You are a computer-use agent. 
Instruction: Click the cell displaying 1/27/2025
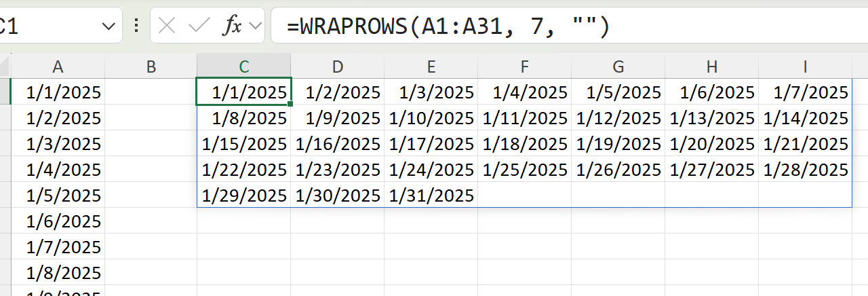pyautogui.click(x=712, y=170)
